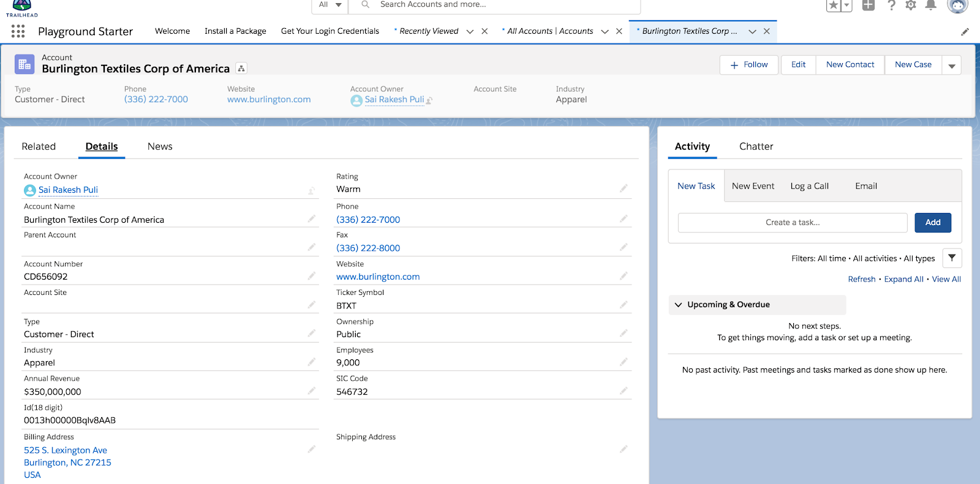This screenshot has height=484, width=980.
Task: Open the favorites list dropdown arrow
Action: click(846, 6)
